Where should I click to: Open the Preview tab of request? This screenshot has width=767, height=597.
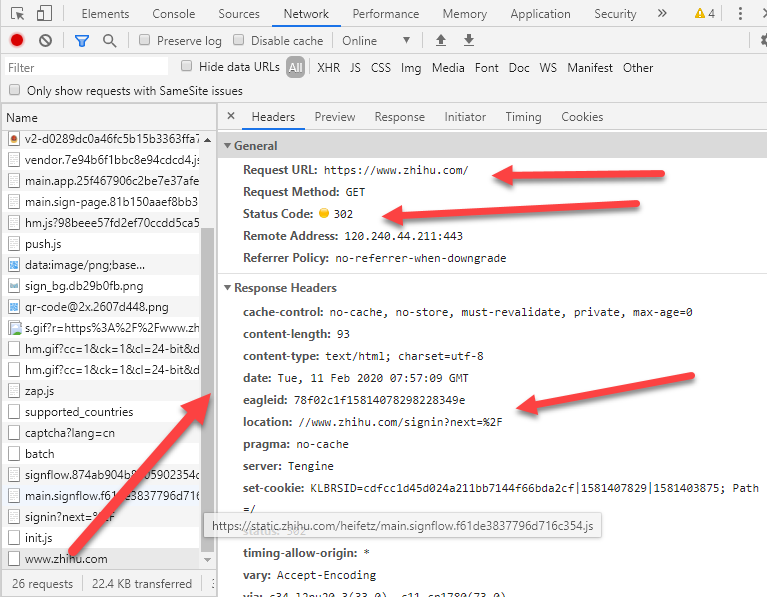pos(335,117)
